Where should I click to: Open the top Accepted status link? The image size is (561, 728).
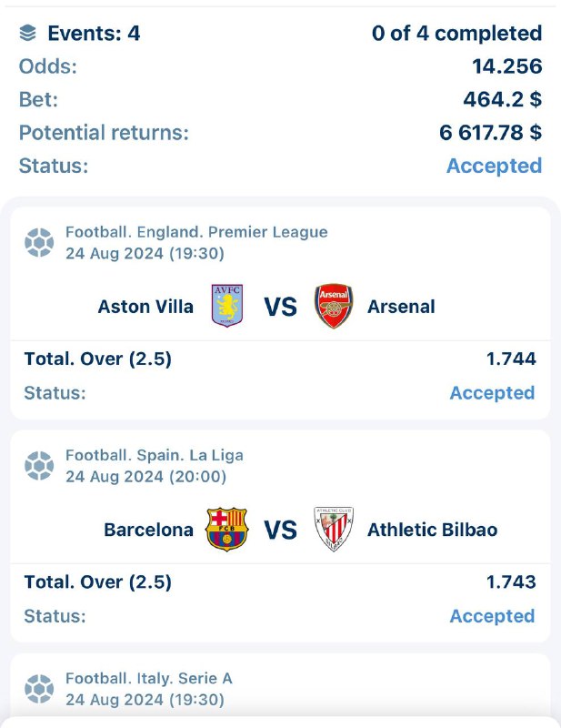[x=494, y=166]
